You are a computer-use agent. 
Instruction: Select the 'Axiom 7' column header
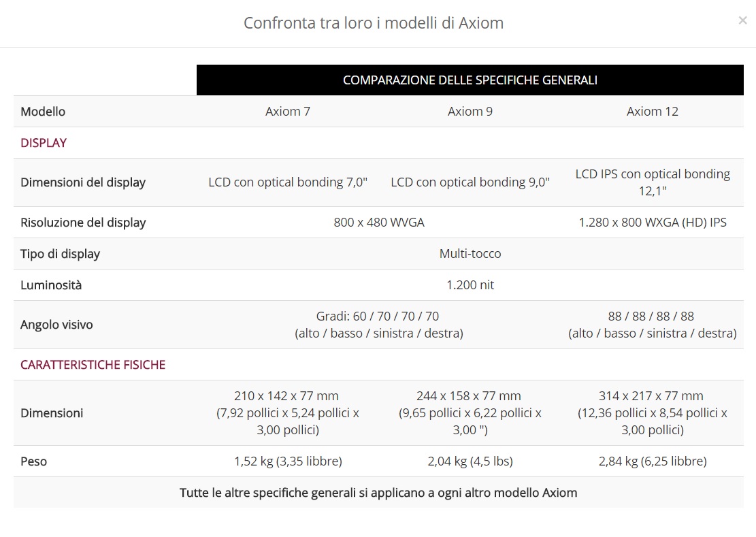tap(288, 112)
